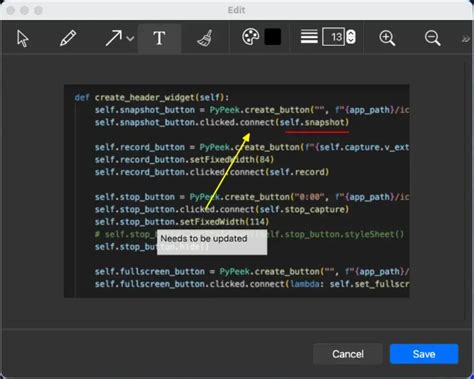The height and width of the screenshot is (379, 474).
Task: Click the Cancel button
Action: (x=348, y=354)
